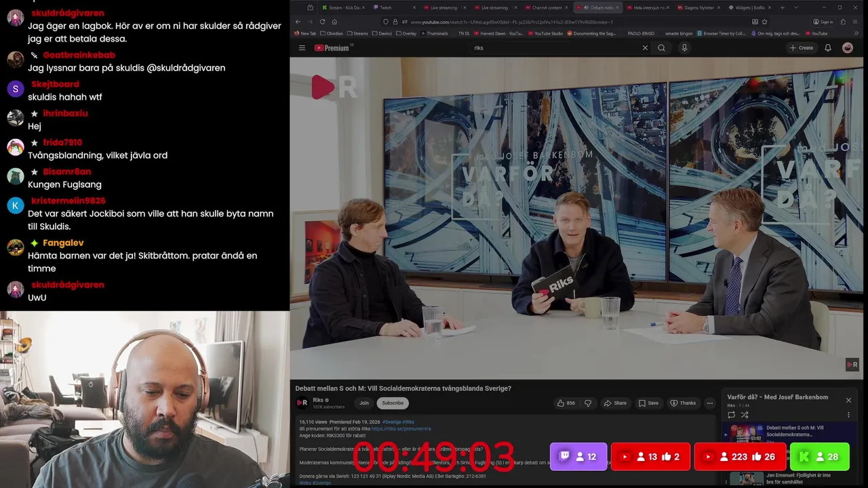This screenshot has width=868, height=488.
Task: Subscribe to the Riks channel
Action: [393, 403]
